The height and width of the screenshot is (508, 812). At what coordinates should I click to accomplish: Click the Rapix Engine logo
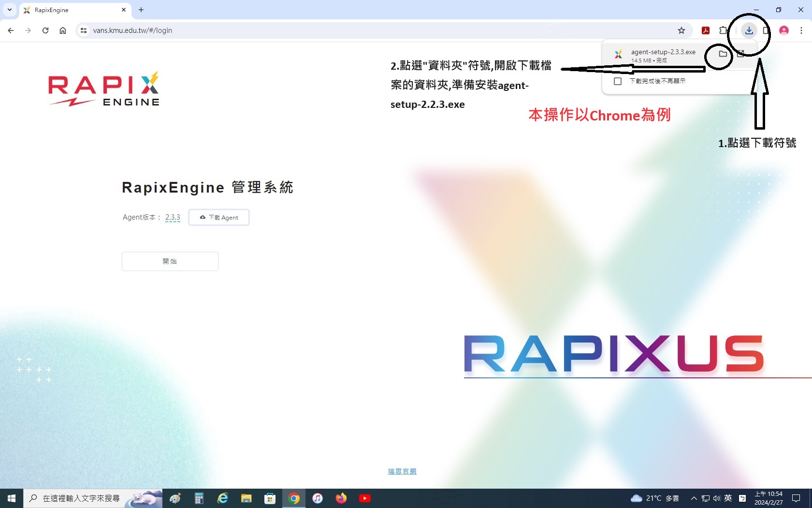[104, 89]
